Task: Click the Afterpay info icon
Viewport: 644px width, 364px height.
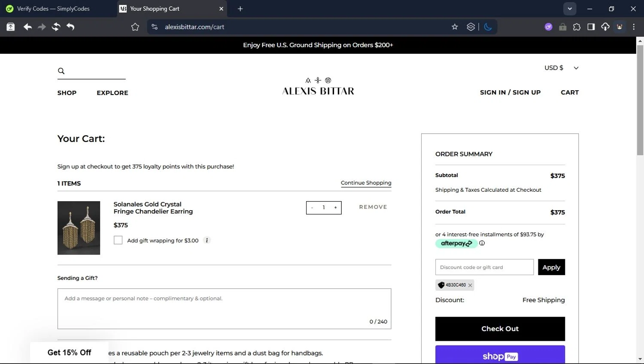Action: (x=482, y=243)
